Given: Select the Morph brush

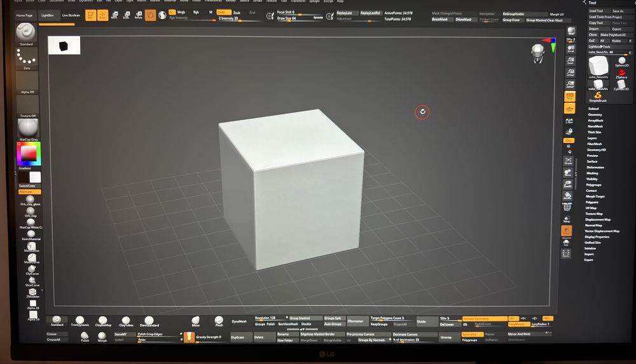Looking at the screenshot, I should 102,337.
